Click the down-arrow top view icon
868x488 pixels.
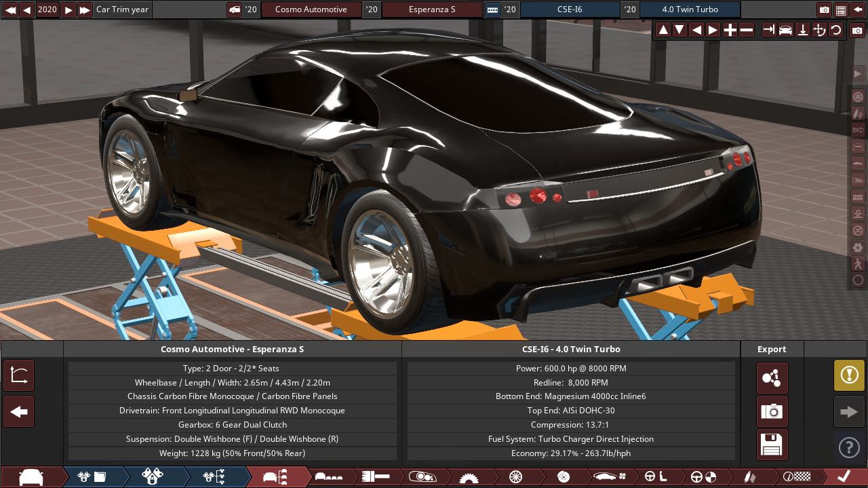(x=802, y=30)
